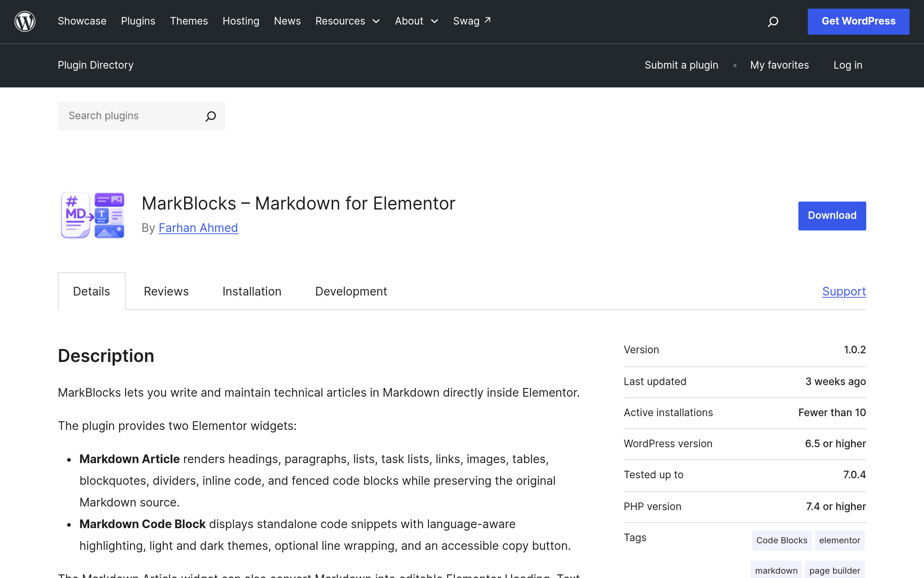This screenshot has width=924, height=578.
Task: Click the page builder tag
Action: (x=834, y=570)
